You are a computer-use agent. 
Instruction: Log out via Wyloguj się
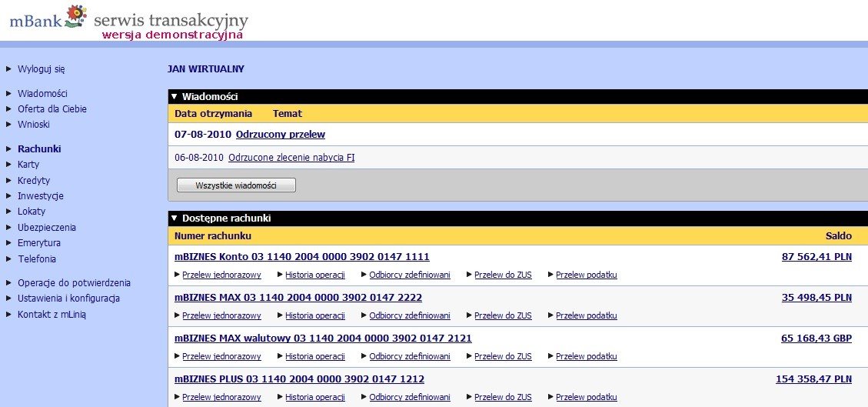pyautogui.click(x=42, y=69)
